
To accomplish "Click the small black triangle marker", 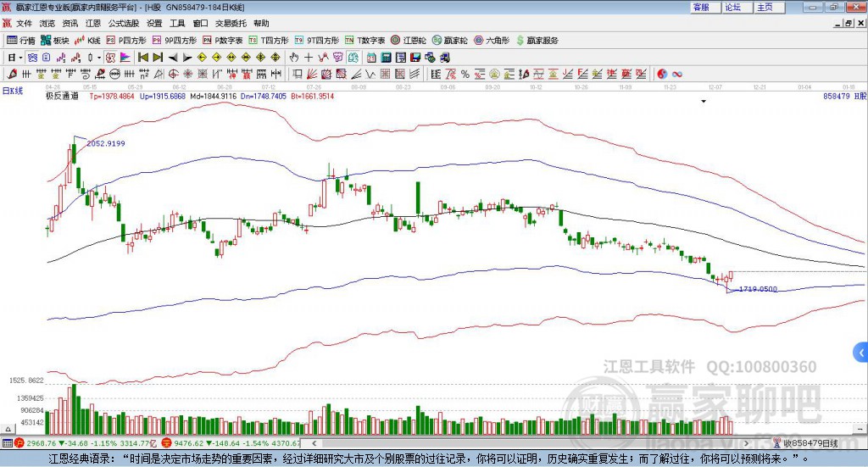I will [x=704, y=101].
